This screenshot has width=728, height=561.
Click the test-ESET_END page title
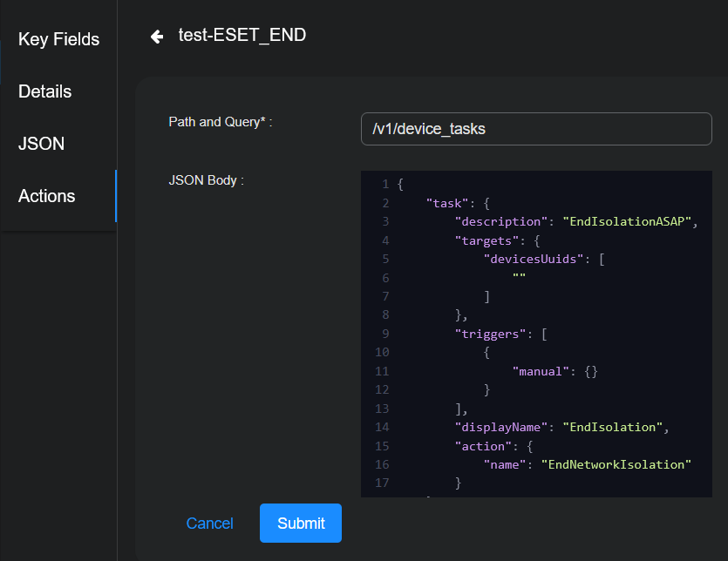coord(242,35)
